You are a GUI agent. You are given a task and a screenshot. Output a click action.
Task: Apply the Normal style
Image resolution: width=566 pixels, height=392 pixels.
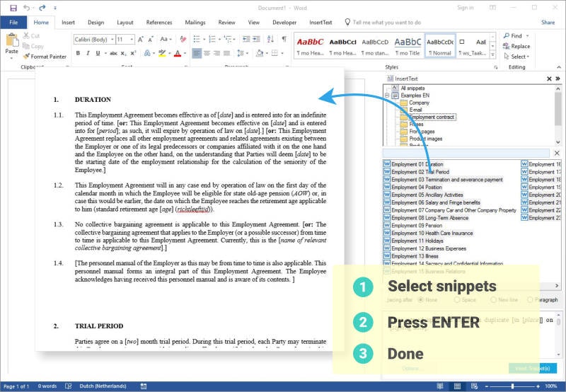[x=440, y=46]
